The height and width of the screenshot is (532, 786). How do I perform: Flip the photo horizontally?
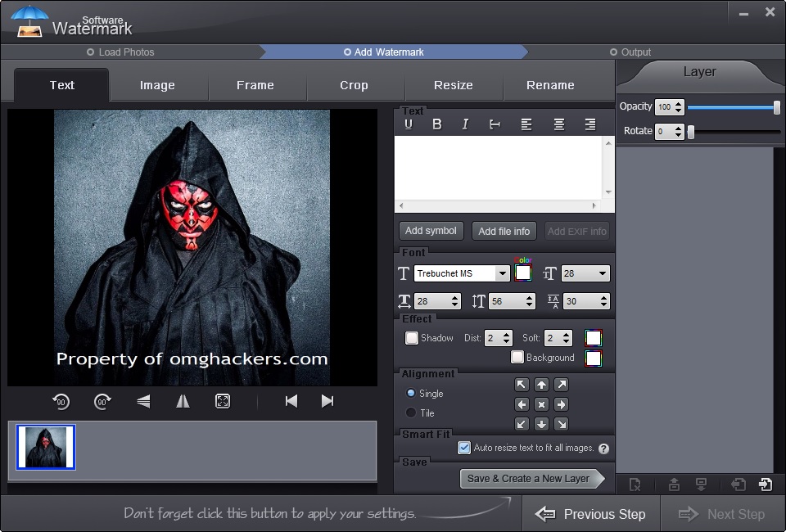pyautogui.click(x=183, y=401)
